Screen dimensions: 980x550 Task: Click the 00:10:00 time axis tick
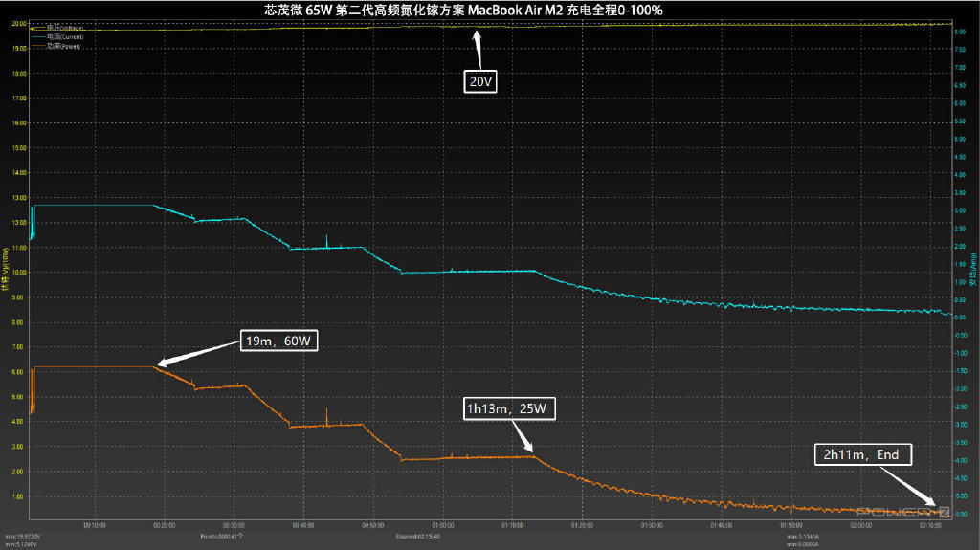point(95,525)
